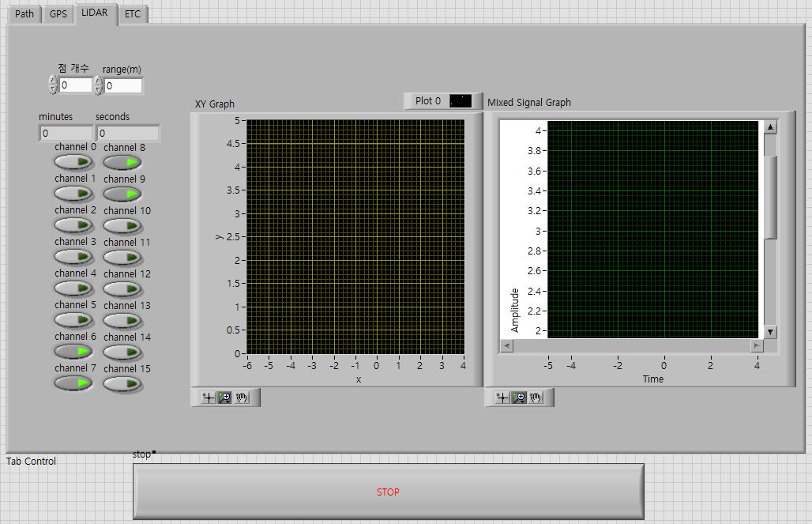Click the Mixed Signal Graph title label
The height and width of the screenshot is (524, 812).
point(529,102)
